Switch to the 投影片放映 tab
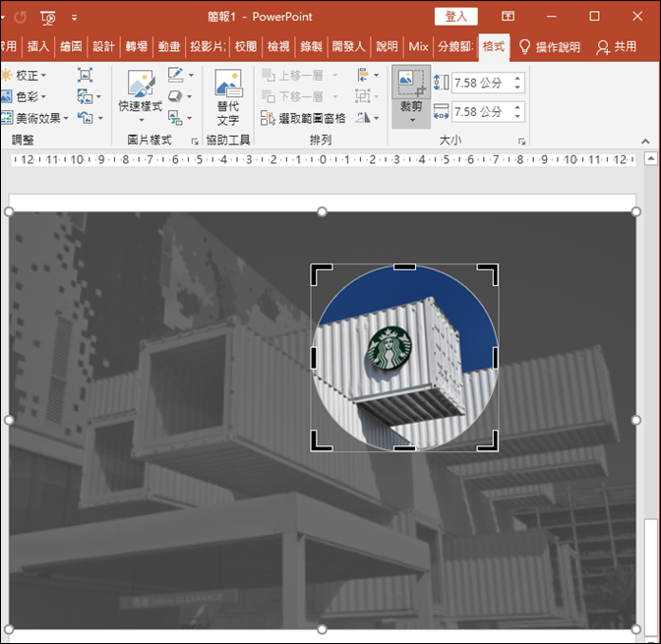Viewport: 661px width, 644px height. pos(208,46)
